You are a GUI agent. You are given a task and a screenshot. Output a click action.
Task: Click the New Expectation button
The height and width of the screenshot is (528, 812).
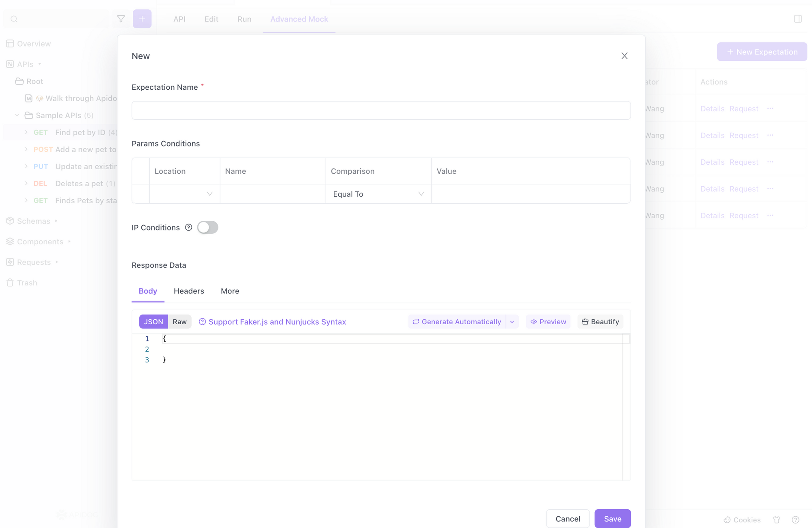762,52
